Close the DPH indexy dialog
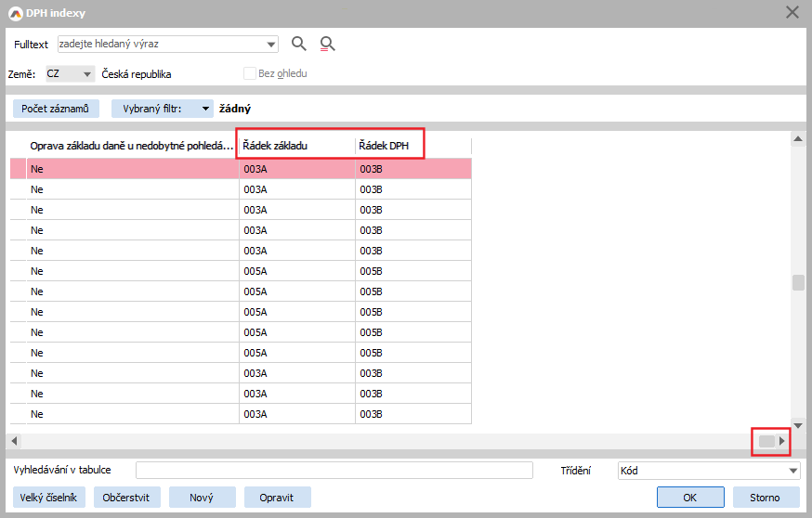Viewport: 812px width, 518px height. 792,12
